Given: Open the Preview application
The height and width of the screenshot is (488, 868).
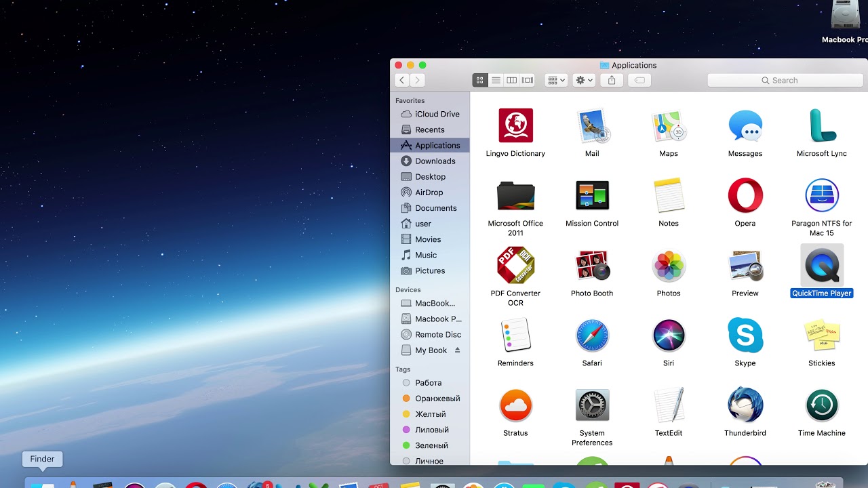Looking at the screenshot, I should tap(745, 265).
